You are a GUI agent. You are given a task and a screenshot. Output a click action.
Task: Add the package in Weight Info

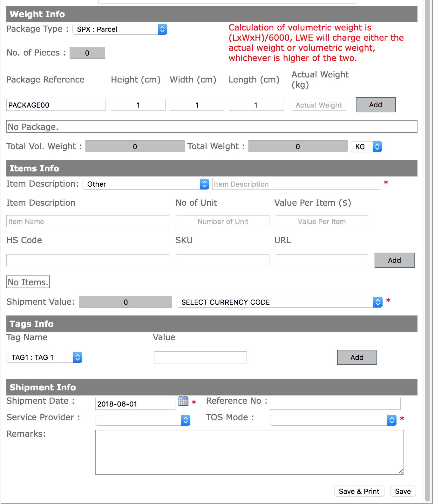(376, 105)
